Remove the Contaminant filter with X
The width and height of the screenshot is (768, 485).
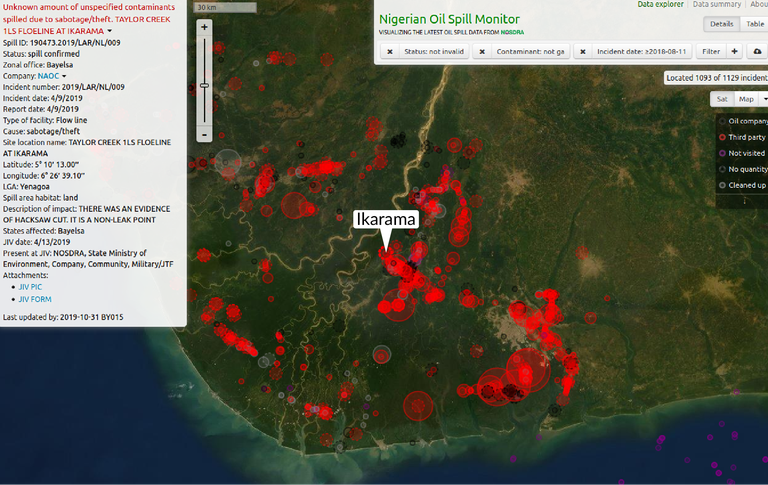[482, 51]
